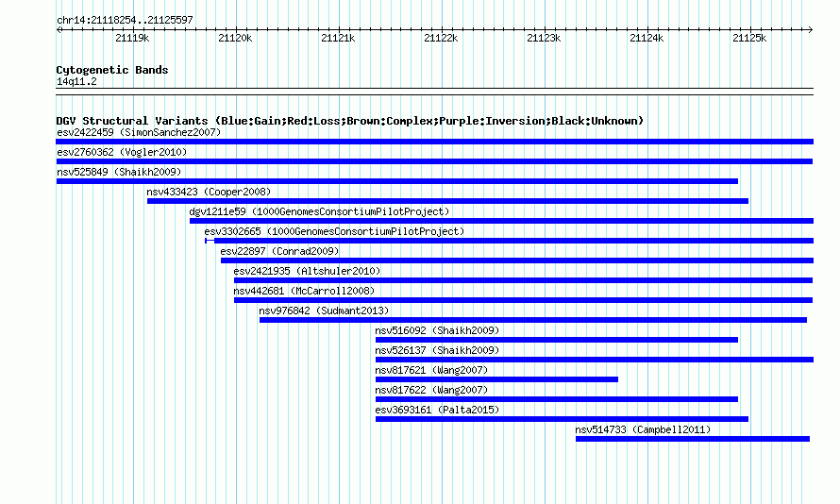Click the dgv1211e59 blue bar
Screen dimensions: 840x504
[x=501, y=221]
